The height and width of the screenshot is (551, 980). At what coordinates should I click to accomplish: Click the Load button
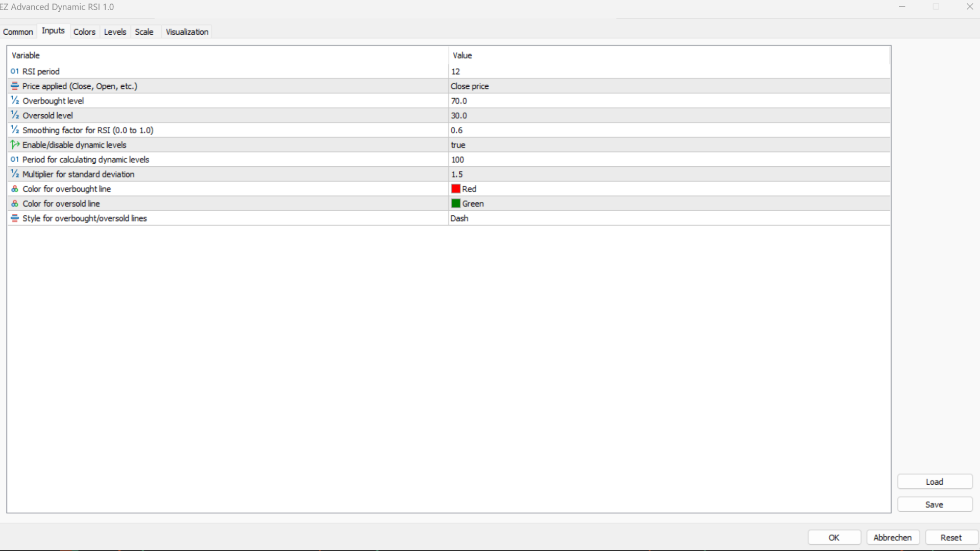tap(935, 482)
